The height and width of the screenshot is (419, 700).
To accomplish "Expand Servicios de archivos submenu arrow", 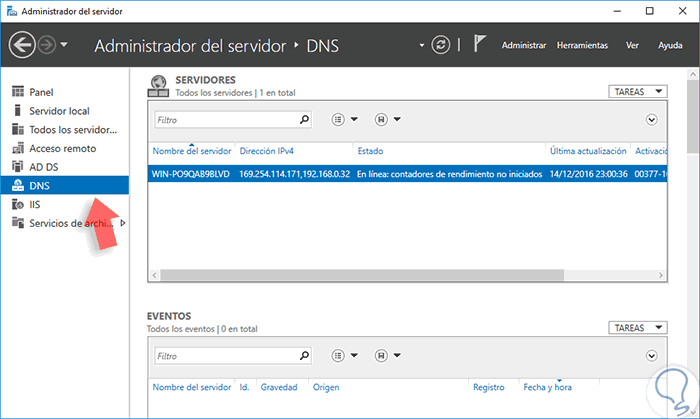I will tap(123, 223).
